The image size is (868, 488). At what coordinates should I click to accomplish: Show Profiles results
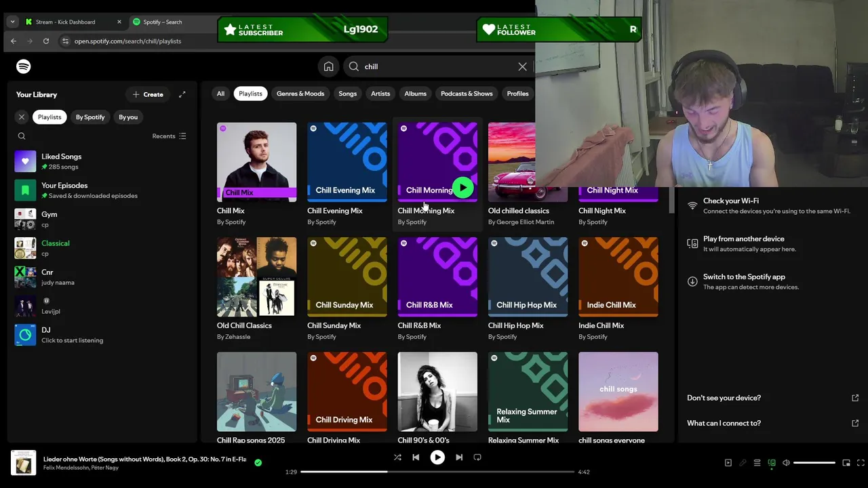click(x=517, y=94)
